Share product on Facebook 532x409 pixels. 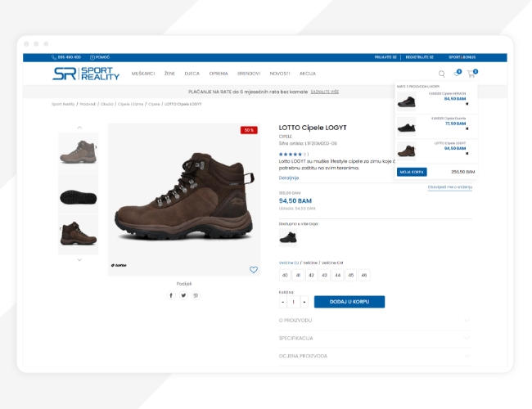(171, 295)
